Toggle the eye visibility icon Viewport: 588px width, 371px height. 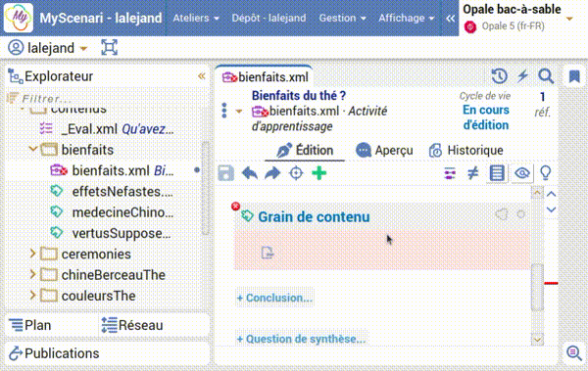[522, 173]
